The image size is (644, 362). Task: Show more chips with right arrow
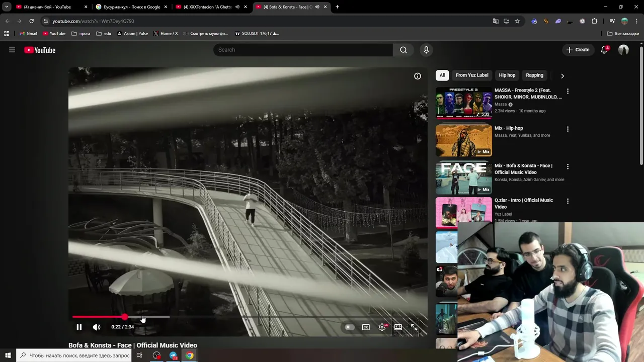(x=562, y=76)
